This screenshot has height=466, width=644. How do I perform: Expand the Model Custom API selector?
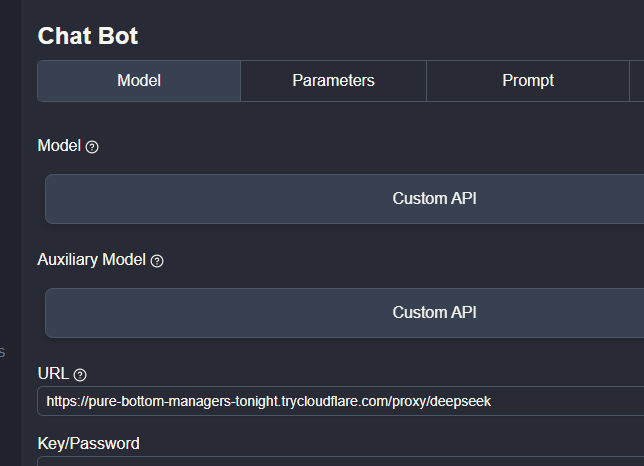(434, 199)
